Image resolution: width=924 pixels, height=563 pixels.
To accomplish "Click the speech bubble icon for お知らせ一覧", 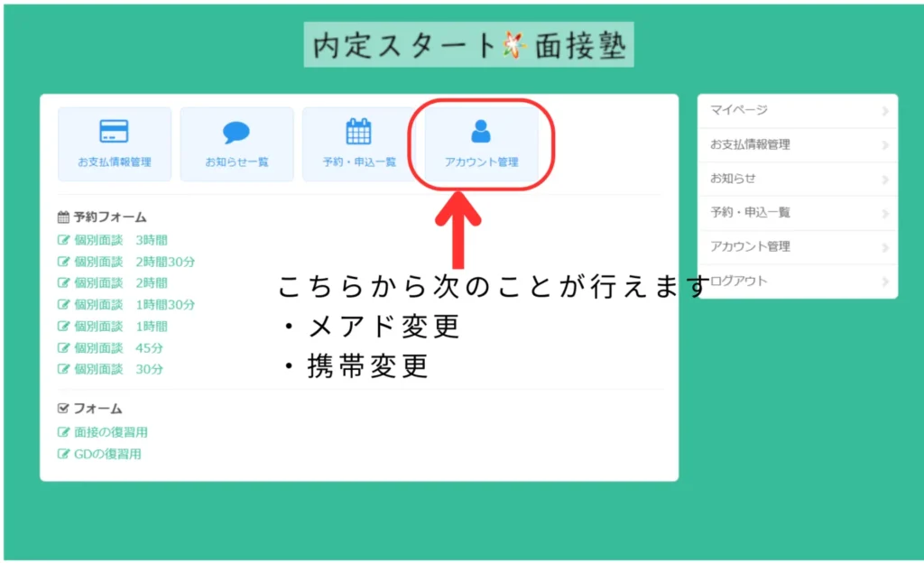I will click(236, 133).
